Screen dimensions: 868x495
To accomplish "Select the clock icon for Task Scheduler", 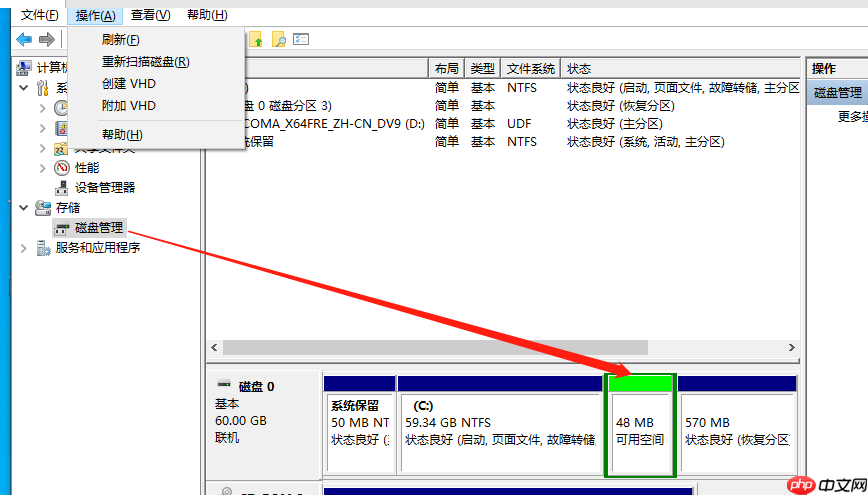I will pos(60,107).
